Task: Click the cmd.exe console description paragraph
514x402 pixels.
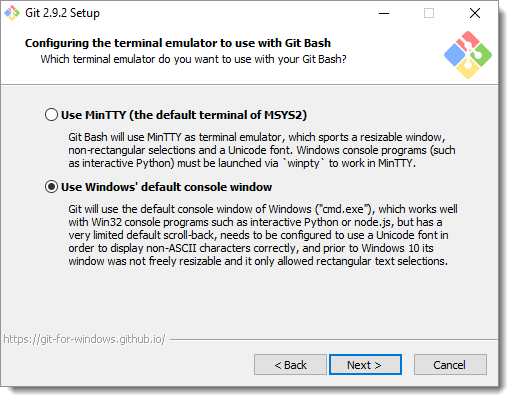Action: coord(263,235)
